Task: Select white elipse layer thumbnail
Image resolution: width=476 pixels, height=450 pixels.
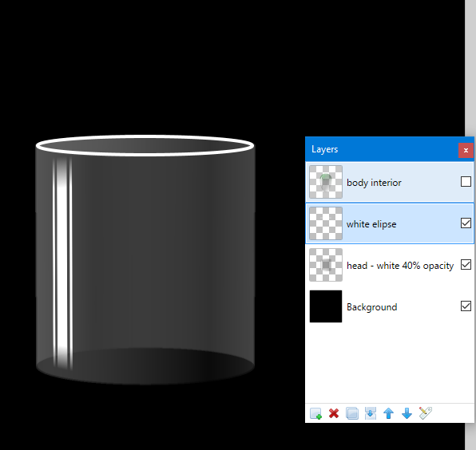Action: coord(326,223)
